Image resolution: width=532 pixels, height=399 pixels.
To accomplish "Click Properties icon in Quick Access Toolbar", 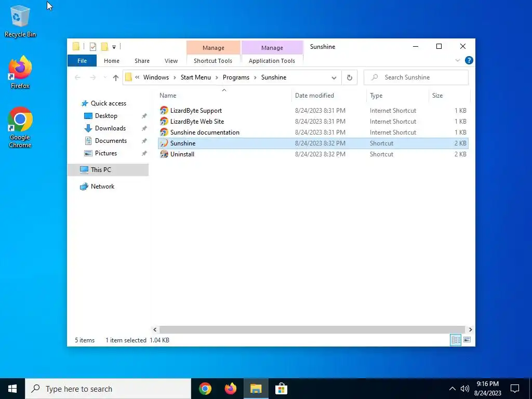I will pyautogui.click(x=93, y=47).
